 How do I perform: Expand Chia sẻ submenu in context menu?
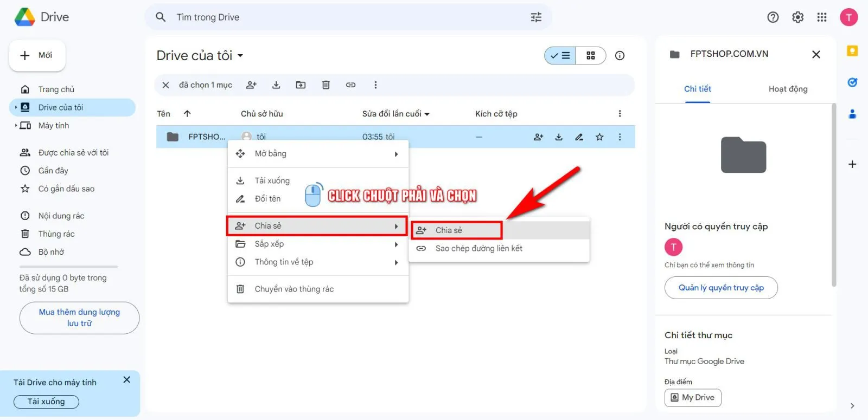pyautogui.click(x=317, y=226)
